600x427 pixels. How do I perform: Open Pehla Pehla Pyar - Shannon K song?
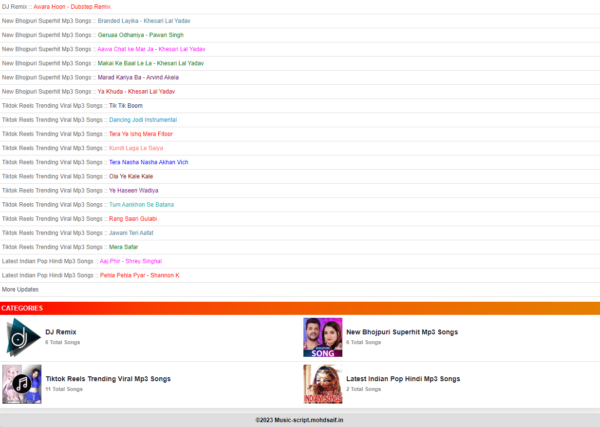click(140, 275)
